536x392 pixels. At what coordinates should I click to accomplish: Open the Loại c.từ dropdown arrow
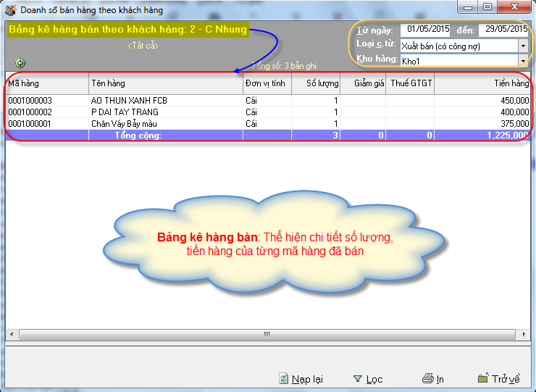pos(523,46)
